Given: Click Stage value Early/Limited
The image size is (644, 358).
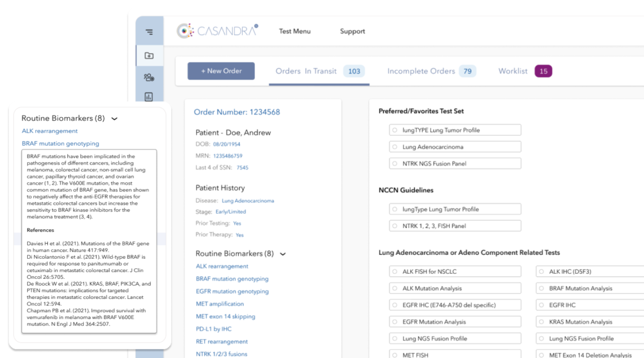Looking at the screenshot, I should tap(231, 212).
